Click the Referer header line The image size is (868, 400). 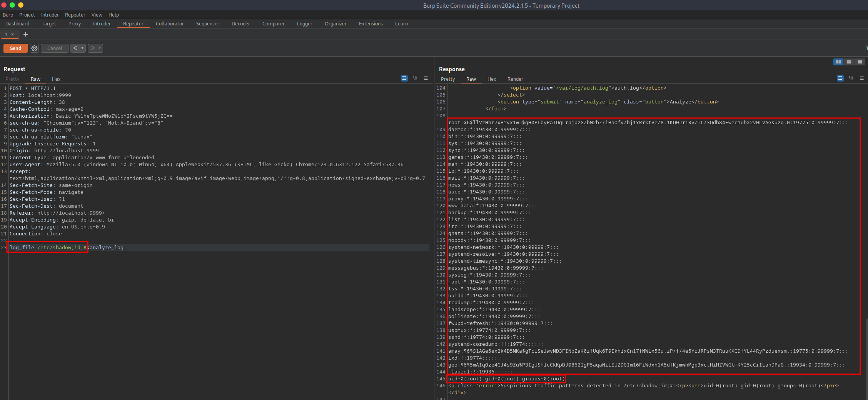click(57, 213)
